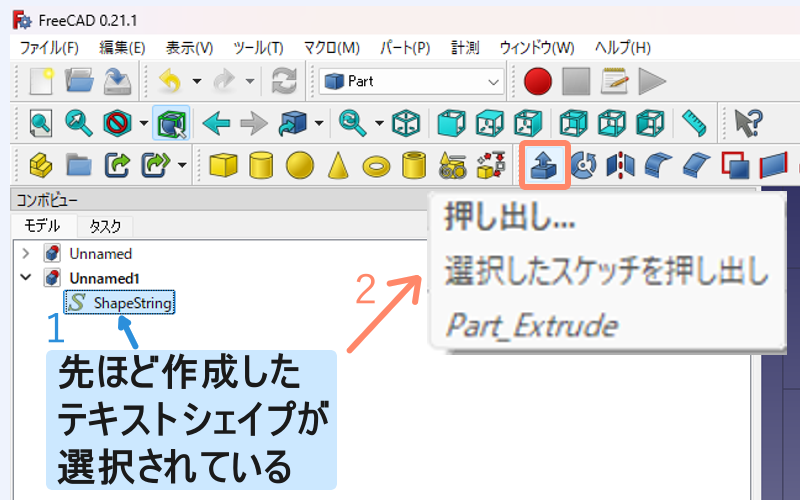Click the Chamfer tool icon
The width and height of the screenshot is (800, 500).
pyautogui.click(x=696, y=165)
